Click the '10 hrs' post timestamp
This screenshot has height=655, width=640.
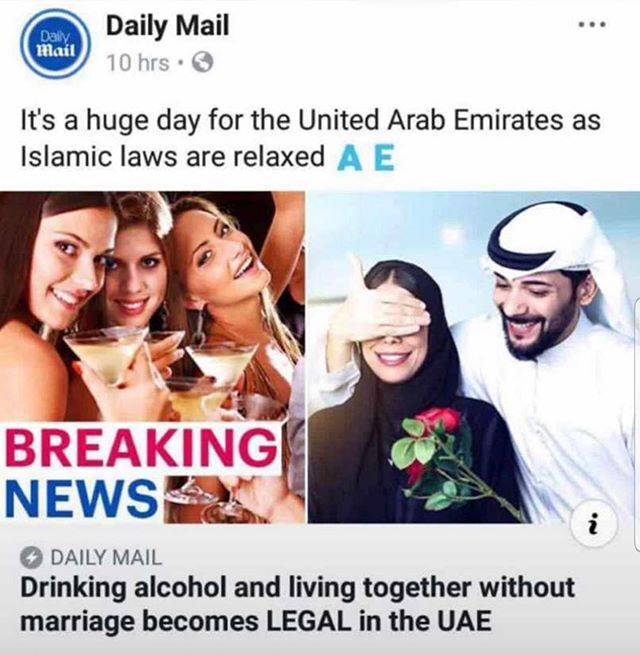pyautogui.click(x=138, y=63)
